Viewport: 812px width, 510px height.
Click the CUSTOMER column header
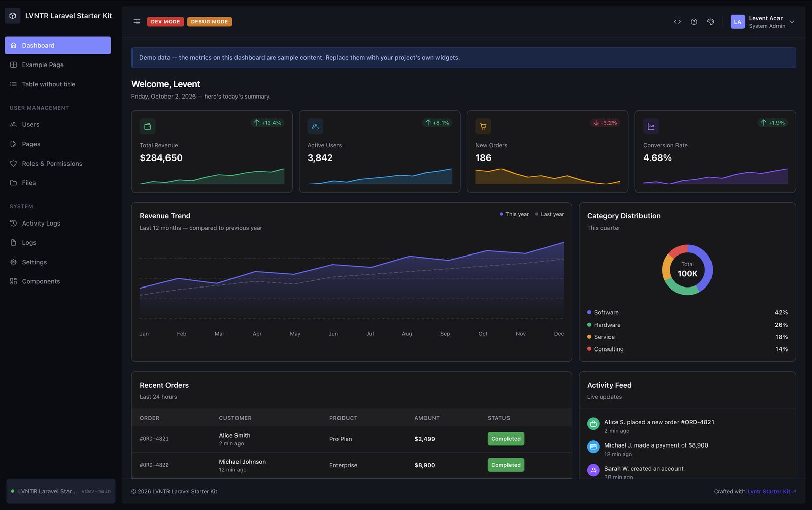click(235, 418)
